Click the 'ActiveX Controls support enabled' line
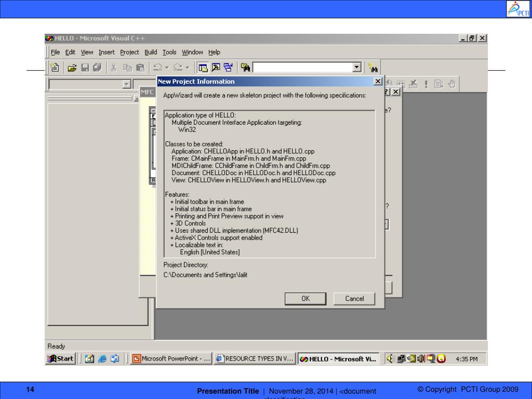Viewport: 532px width, 399px height. [216, 238]
